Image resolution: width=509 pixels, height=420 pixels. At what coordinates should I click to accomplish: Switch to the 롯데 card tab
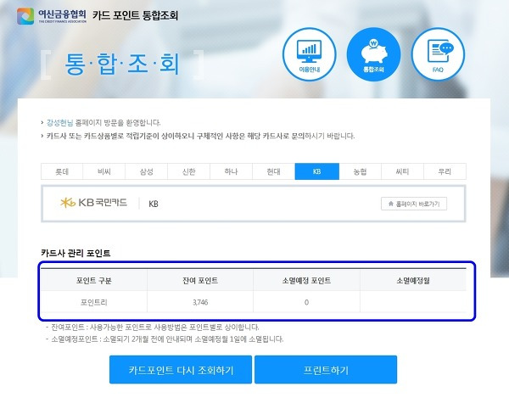pos(62,171)
